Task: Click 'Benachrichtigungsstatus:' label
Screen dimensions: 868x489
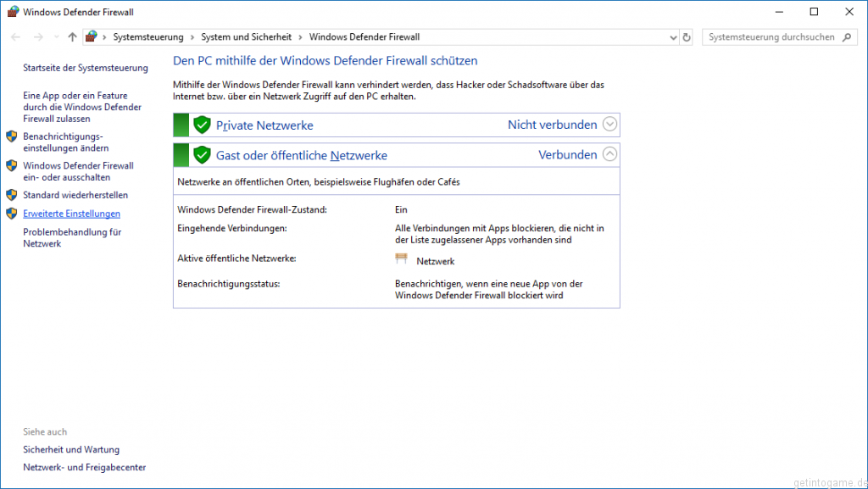Action: click(229, 284)
